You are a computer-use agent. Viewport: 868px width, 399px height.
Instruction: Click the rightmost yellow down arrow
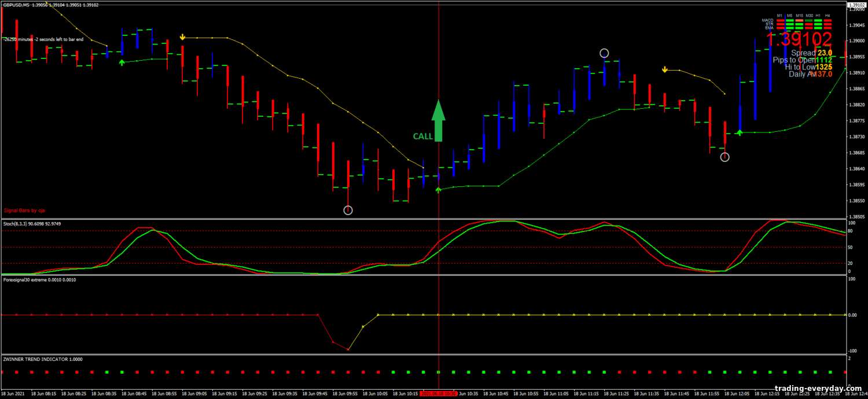click(x=665, y=70)
